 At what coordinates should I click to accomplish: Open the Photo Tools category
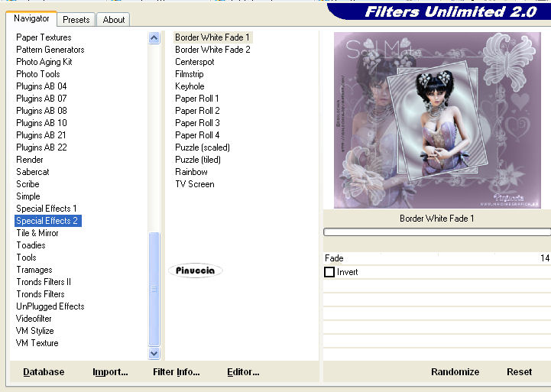[38, 74]
